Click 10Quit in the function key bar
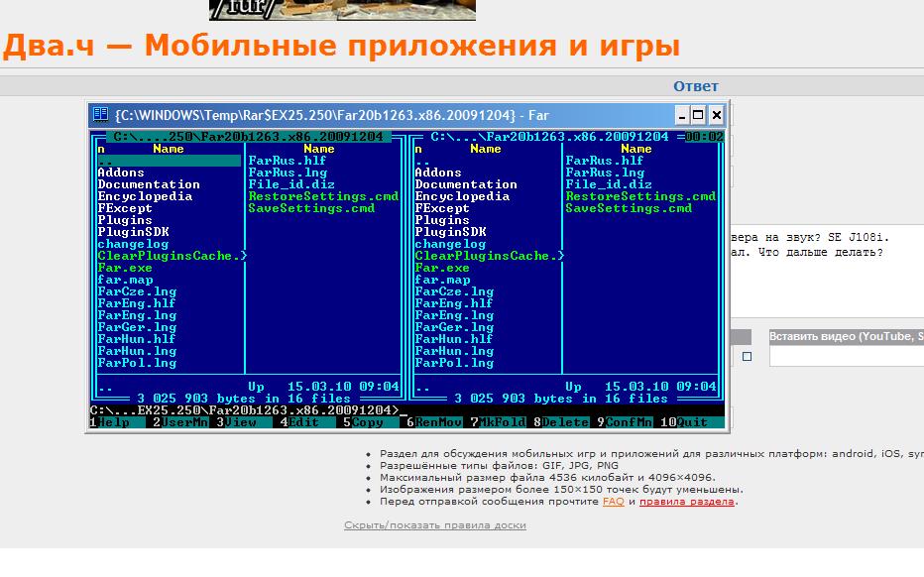 (691, 422)
